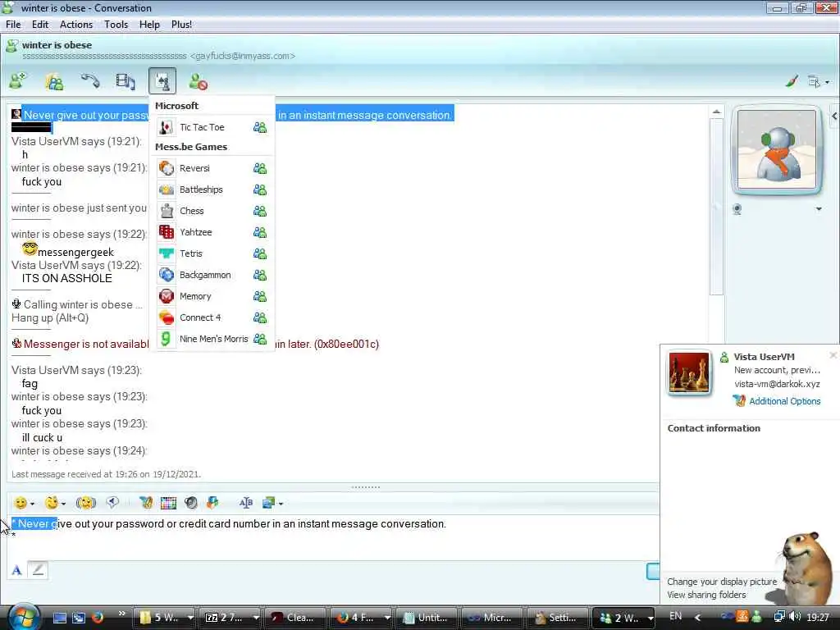The width and height of the screenshot is (840, 630).
Task: Click into the message input box
Action: (332, 538)
